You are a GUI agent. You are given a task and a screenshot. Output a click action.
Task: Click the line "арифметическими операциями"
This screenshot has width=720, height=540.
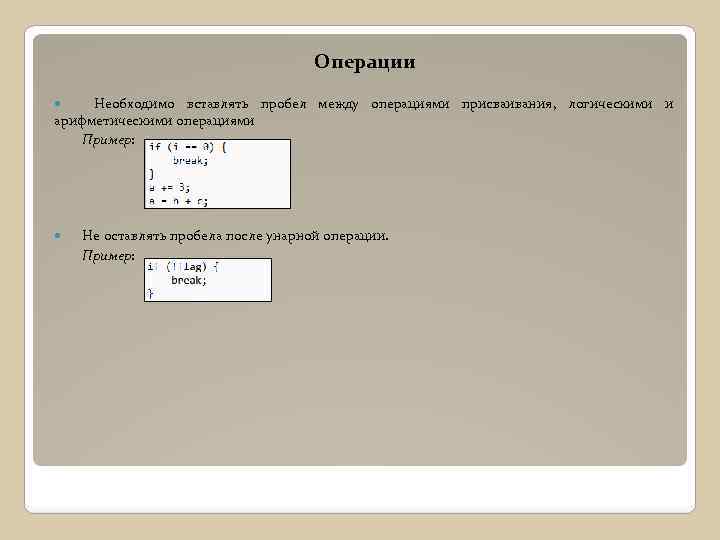(154, 121)
